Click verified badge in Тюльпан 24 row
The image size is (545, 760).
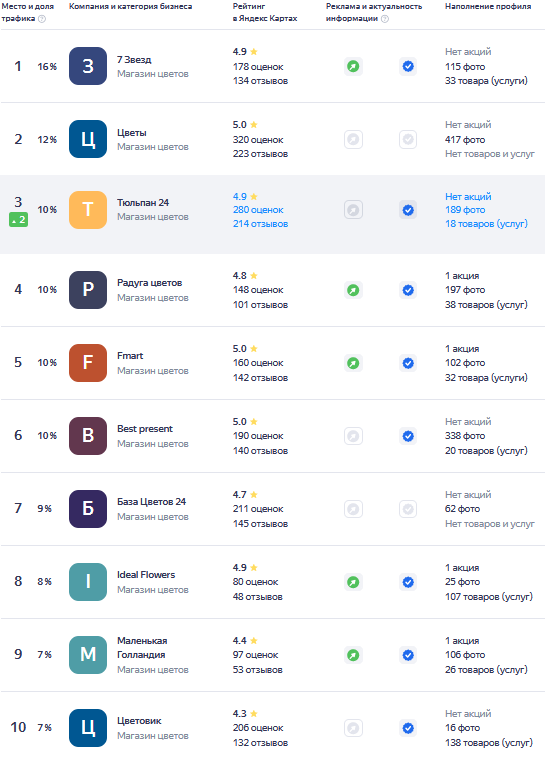[x=408, y=210]
